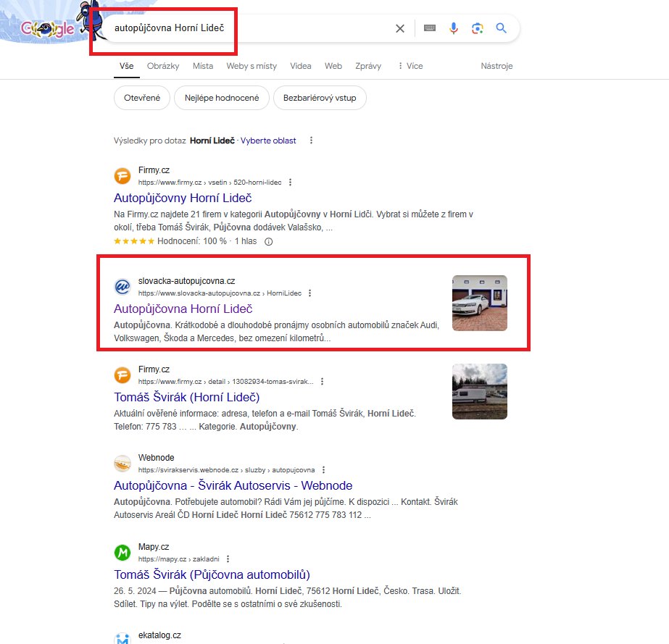The width and height of the screenshot is (669, 644).
Task: Expand the Více menu
Action: (410, 66)
